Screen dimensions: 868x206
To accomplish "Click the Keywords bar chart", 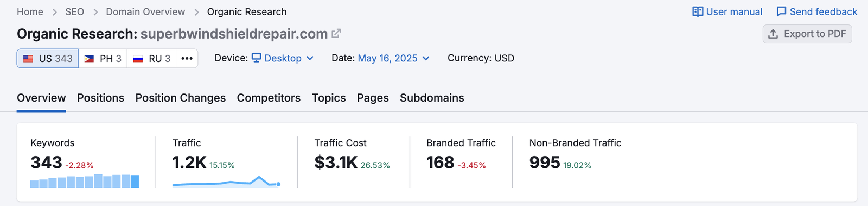I will click(85, 181).
